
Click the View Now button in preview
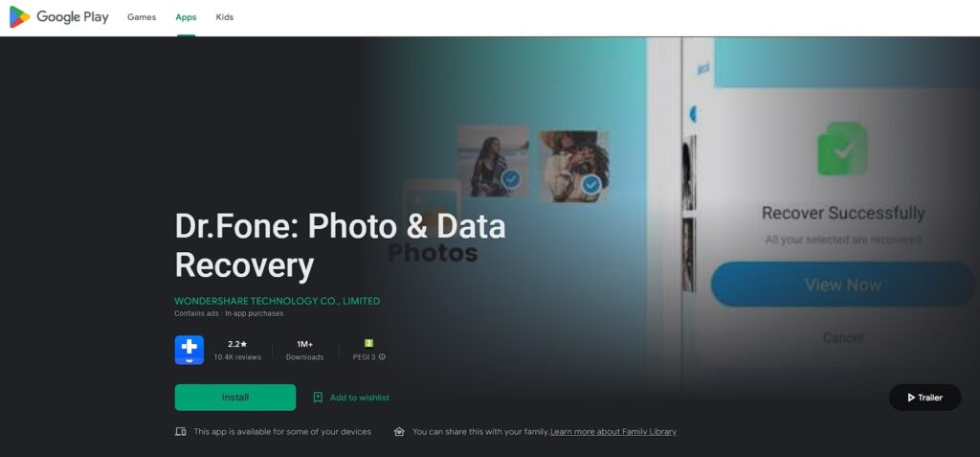click(x=842, y=285)
